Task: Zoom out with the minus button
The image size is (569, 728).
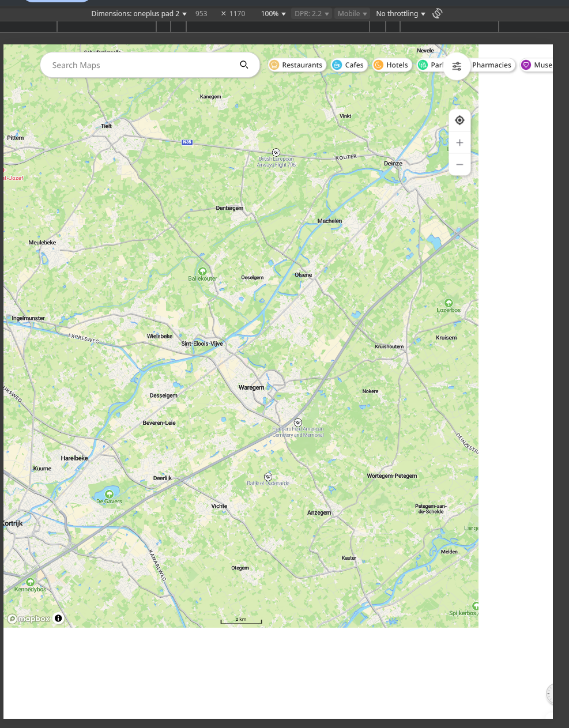Action: tap(459, 164)
